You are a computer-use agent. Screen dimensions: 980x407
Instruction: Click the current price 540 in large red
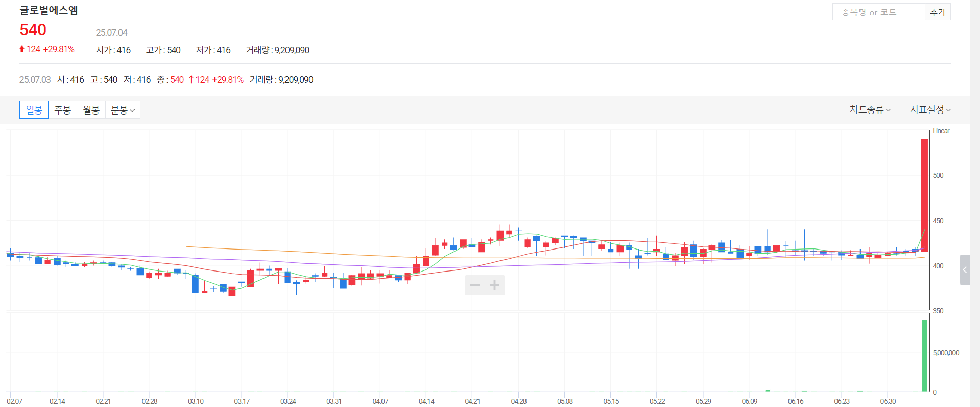33,30
